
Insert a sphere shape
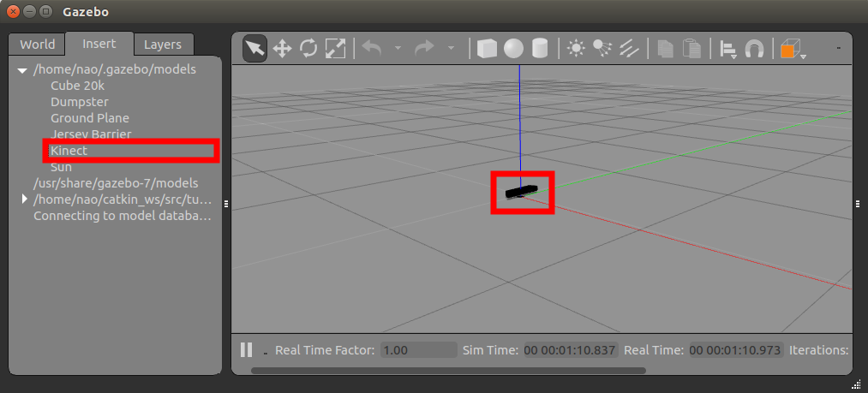click(514, 49)
